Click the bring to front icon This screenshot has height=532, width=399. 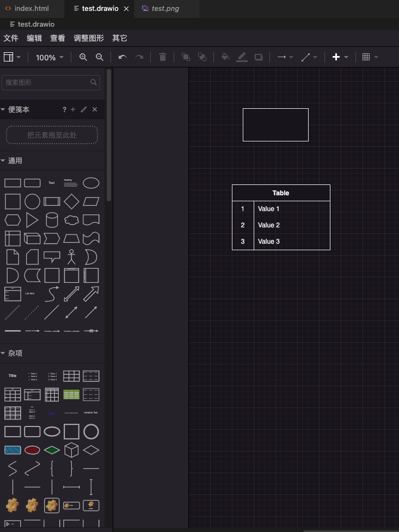click(186, 57)
